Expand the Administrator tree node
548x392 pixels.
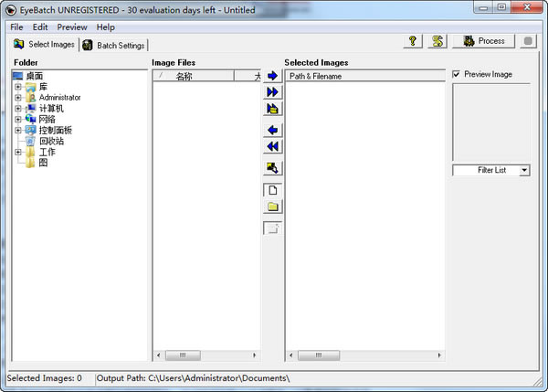18,98
